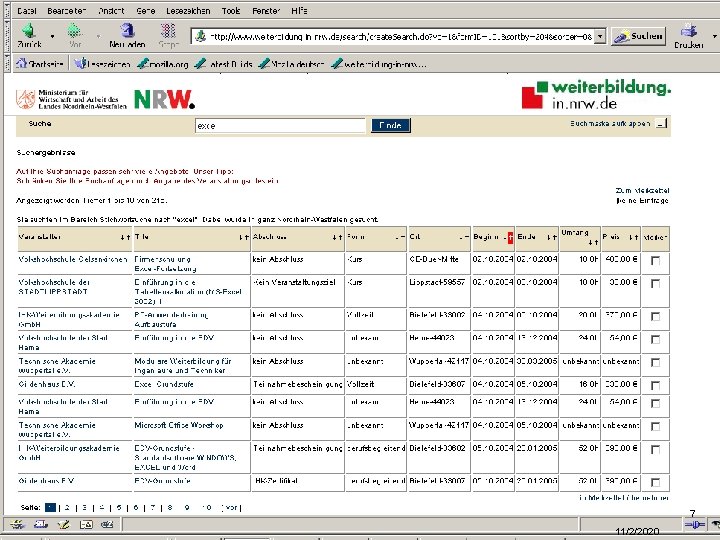Image resolution: width=720 pixels, height=540 pixels.
Task: Click Microsoft Office Workshop course title
Action: 179,425
